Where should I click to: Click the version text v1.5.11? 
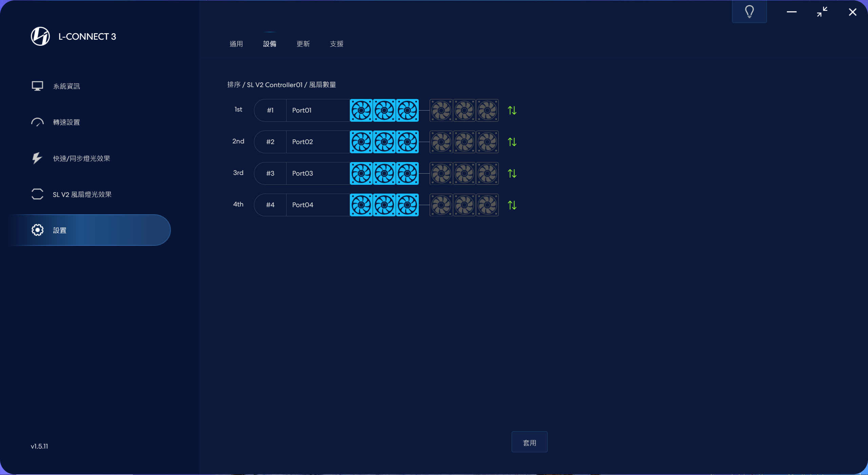tap(39, 447)
